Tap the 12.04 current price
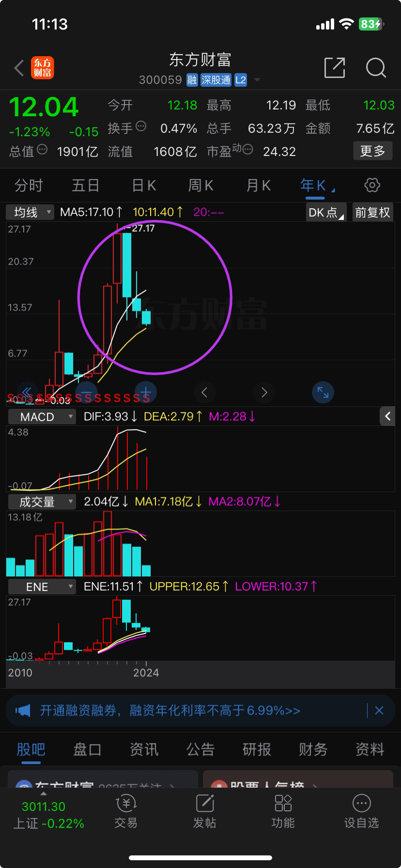The image size is (401, 868). pos(44,107)
